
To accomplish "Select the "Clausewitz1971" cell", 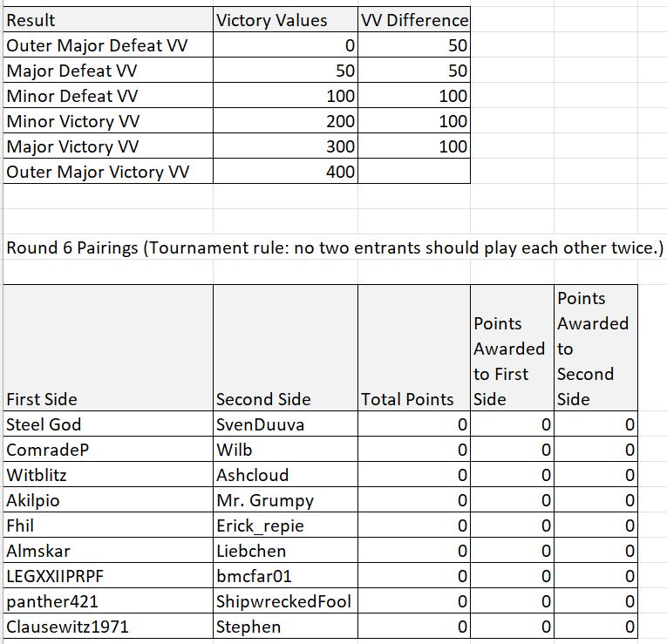I will 108,627.
